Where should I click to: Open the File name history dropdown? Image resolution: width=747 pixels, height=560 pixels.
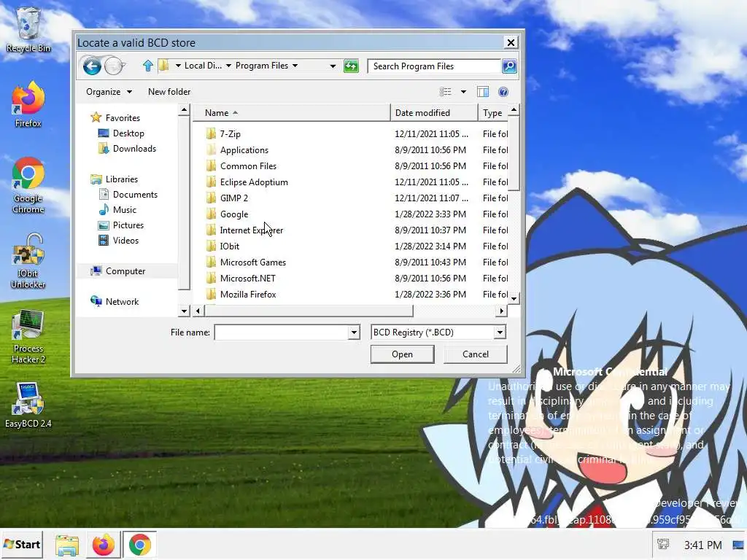click(x=354, y=332)
